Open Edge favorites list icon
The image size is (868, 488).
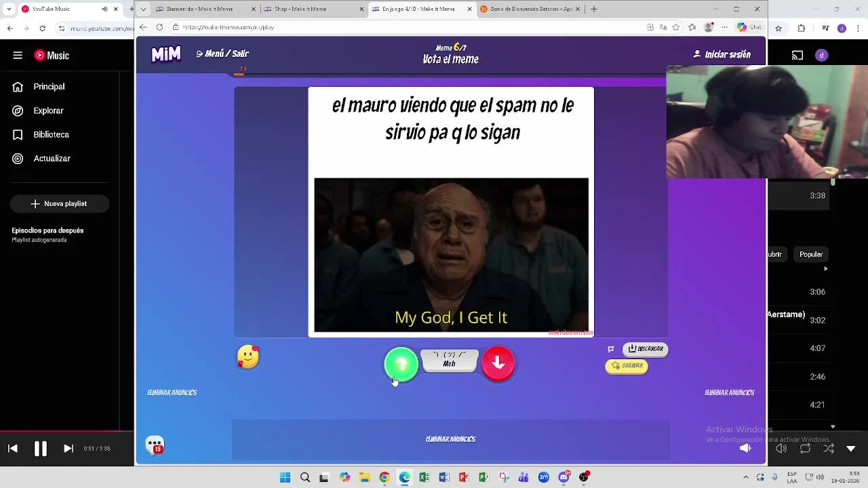click(692, 27)
